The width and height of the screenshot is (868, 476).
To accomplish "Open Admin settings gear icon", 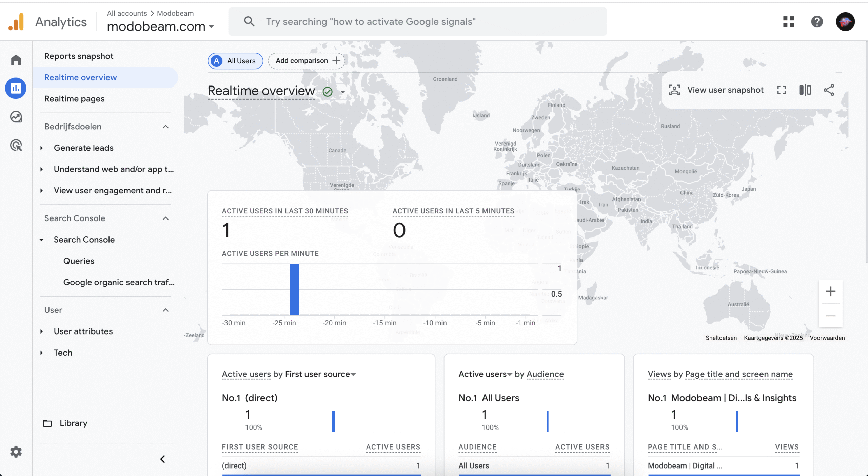I will (16, 452).
